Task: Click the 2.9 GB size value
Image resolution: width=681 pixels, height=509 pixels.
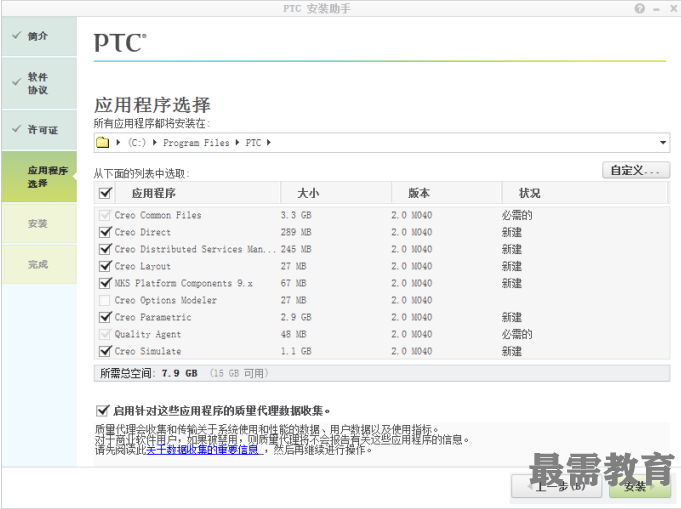Action: 296,317
